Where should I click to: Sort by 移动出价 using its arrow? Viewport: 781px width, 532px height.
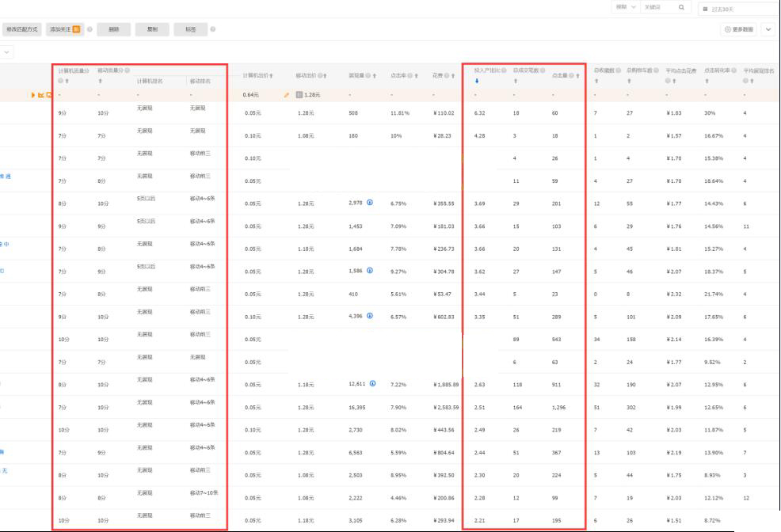point(325,76)
